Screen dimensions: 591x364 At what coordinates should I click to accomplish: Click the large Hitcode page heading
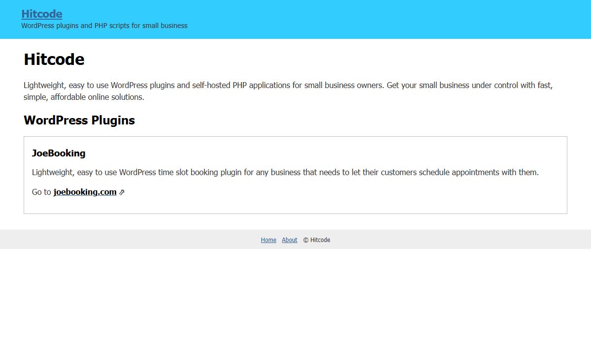54,60
